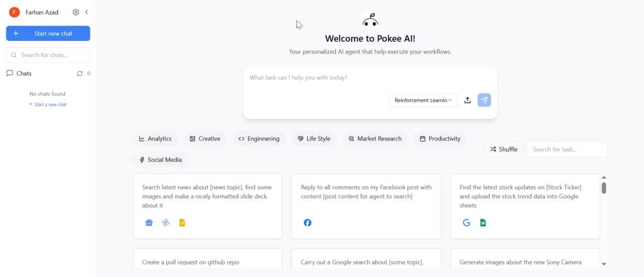Click the Farhan Azad avatar circle

(14, 12)
